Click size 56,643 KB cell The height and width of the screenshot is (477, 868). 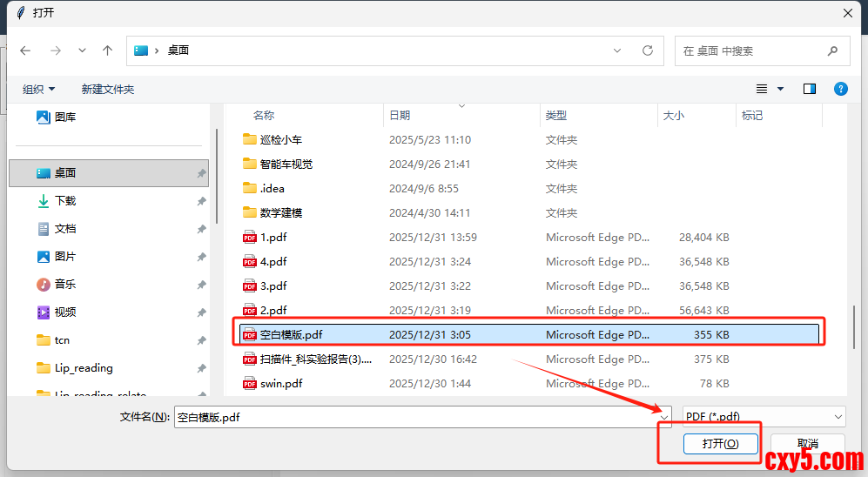tap(703, 310)
